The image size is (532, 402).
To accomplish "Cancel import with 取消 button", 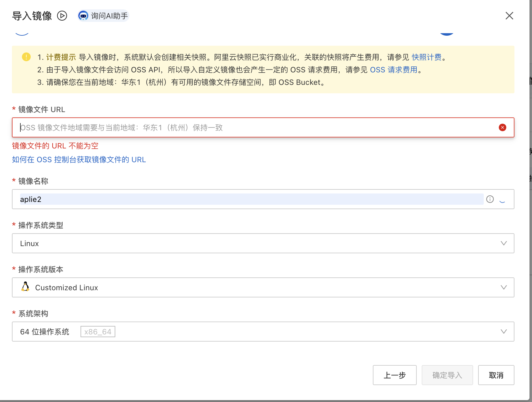I will (496, 375).
